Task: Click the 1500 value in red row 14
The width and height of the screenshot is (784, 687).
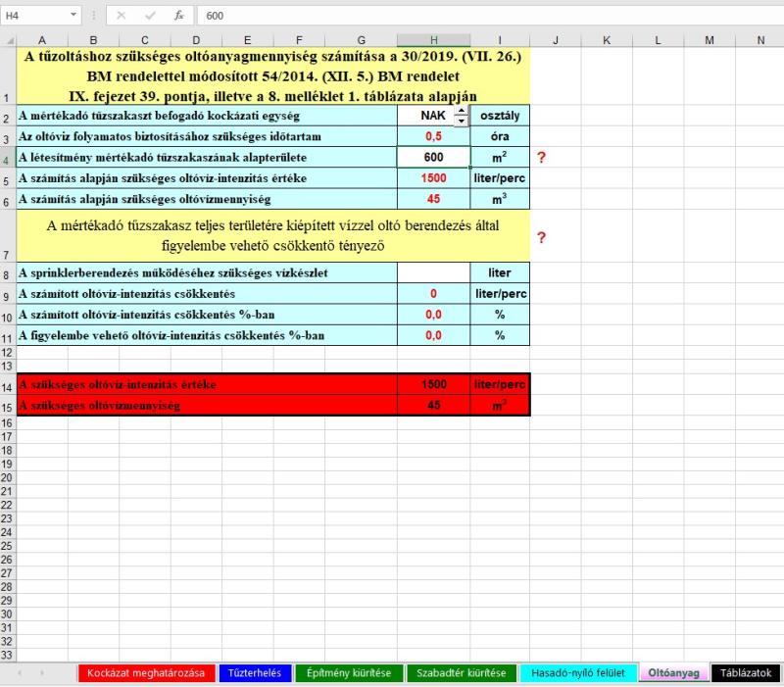Action: (x=433, y=384)
